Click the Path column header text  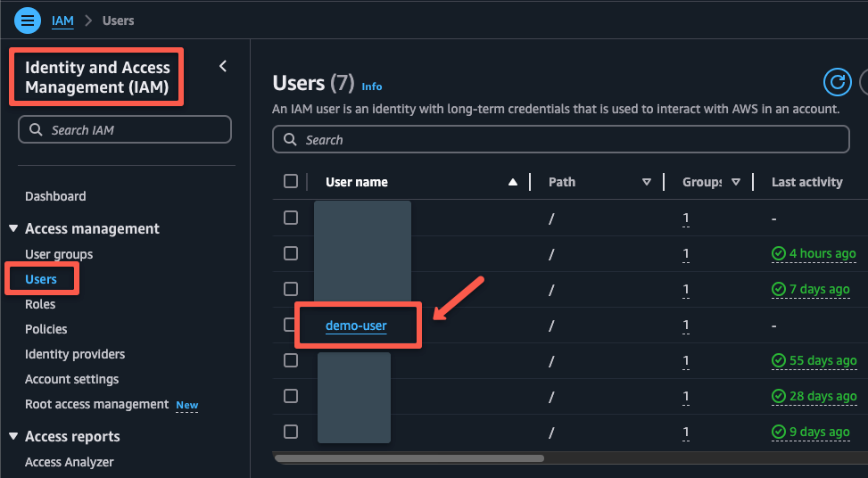point(562,182)
